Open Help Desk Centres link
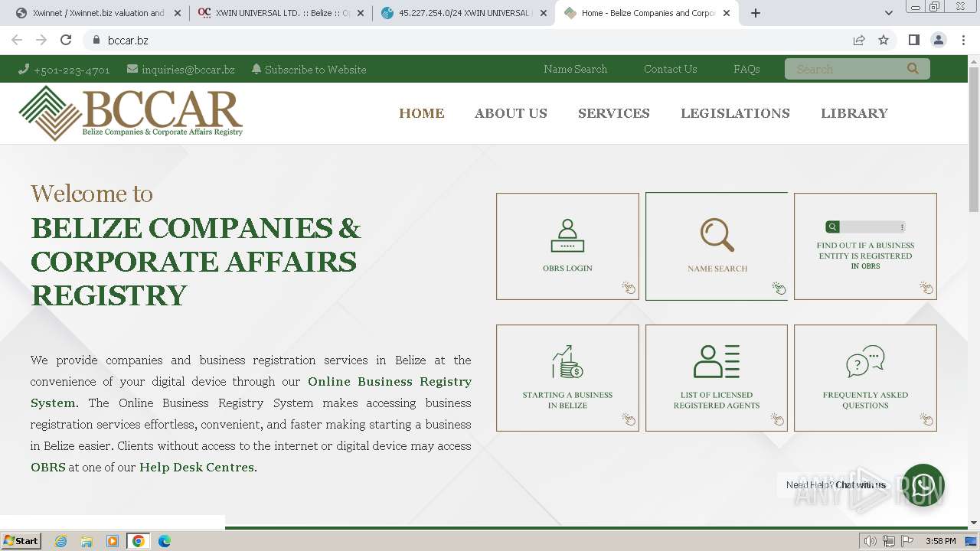Viewport: 980px width, 551px height. click(197, 467)
